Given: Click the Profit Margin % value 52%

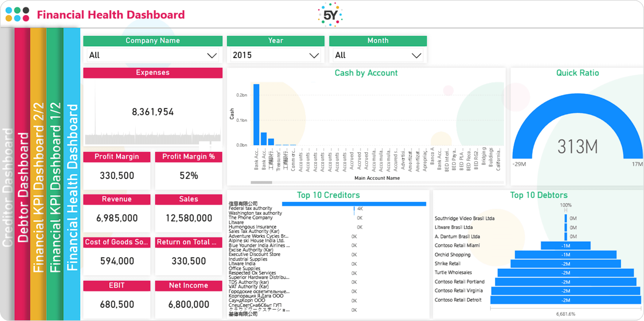Looking at the screenshot, I should pyautogui.click(x=189, y=176).
